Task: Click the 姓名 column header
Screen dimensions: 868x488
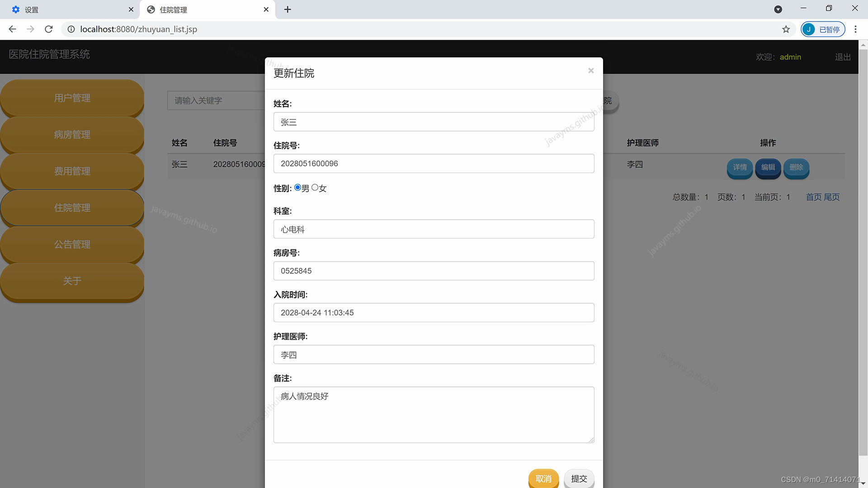Action: click(179, 143)
